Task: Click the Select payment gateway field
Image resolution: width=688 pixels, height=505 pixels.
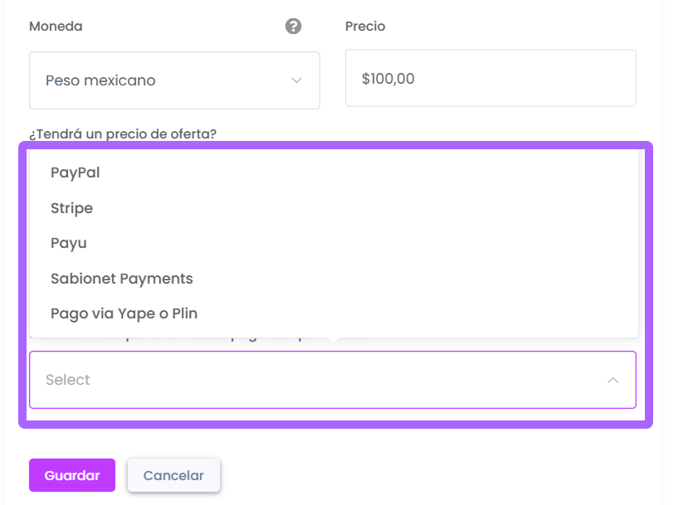Action: tap(333, 380)
